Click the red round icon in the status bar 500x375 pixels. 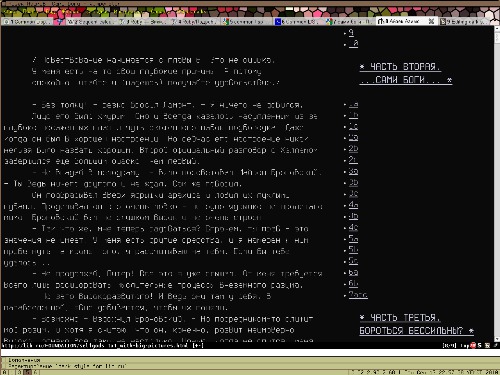point(473,345)
